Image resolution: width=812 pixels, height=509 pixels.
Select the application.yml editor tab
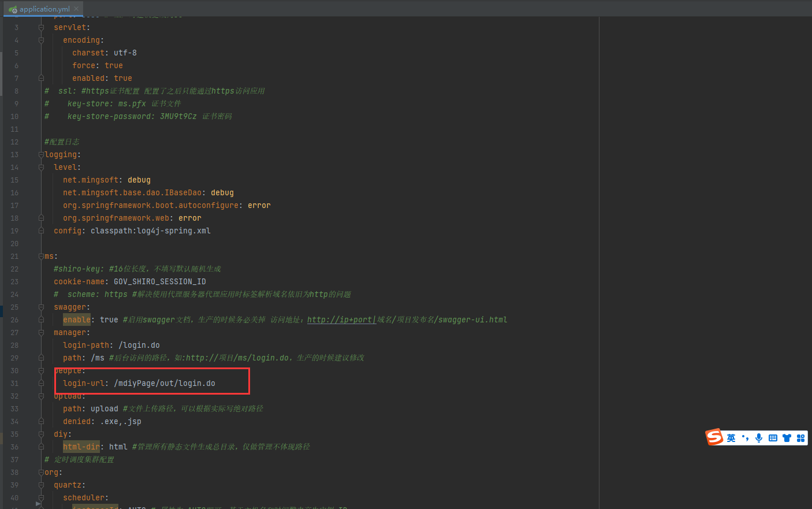pos(44,9)
